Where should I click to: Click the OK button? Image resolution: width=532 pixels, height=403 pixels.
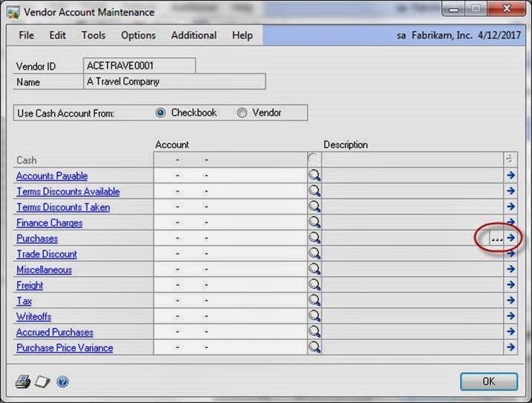tap(489, 381)
